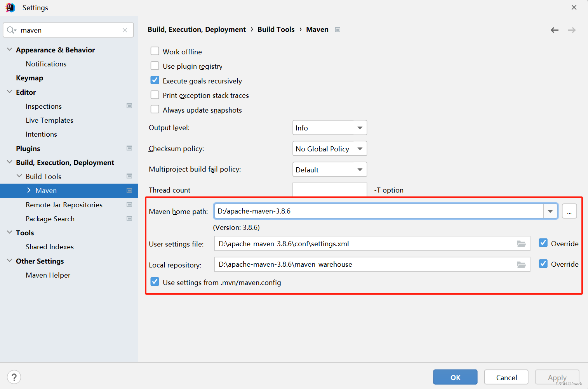The width and height of the screenshot is (588, 389).
Task: Collapse the Build Tools node
Action: [x=19, y=176]
